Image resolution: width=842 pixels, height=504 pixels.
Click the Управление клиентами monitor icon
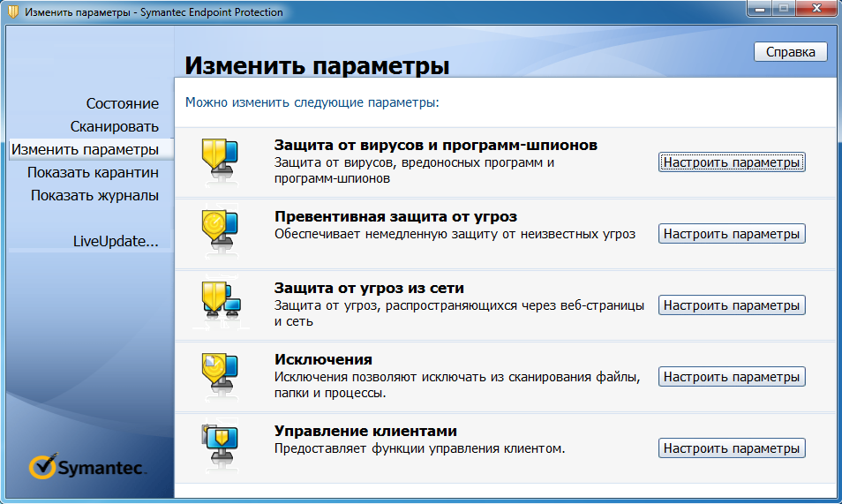(x=220, y=444)
